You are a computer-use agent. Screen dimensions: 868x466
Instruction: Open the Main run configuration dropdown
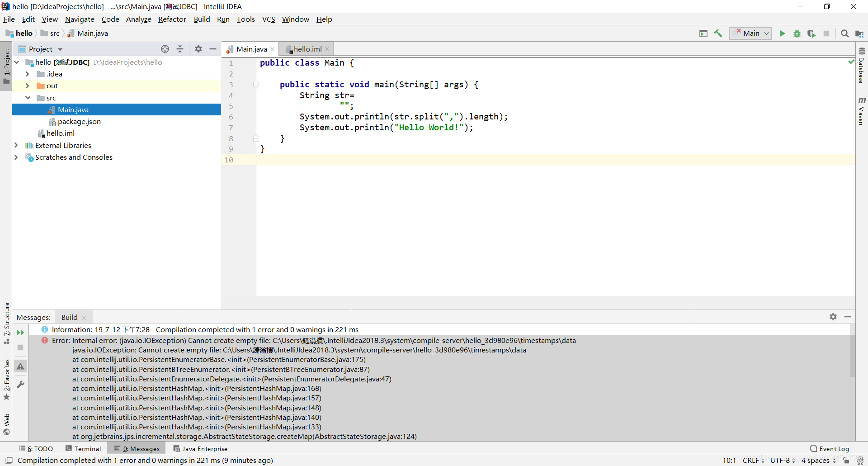[750, 33]
